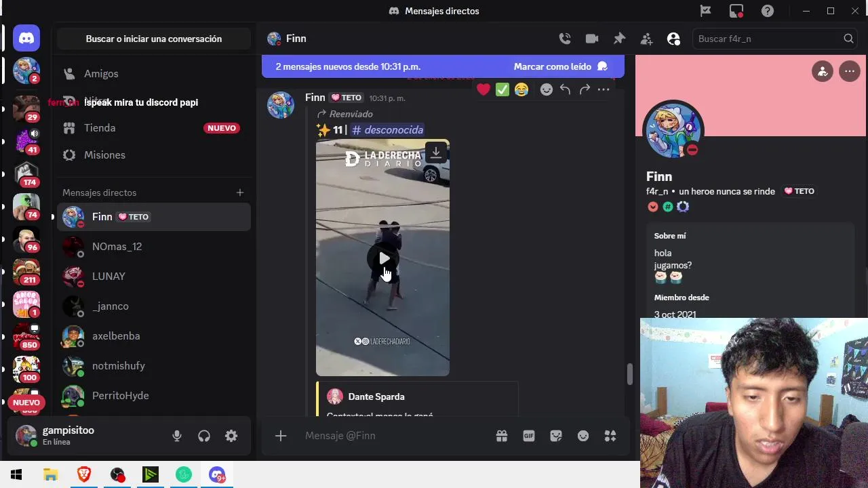Open the inbox icon in title bar

tap(736, 11)
